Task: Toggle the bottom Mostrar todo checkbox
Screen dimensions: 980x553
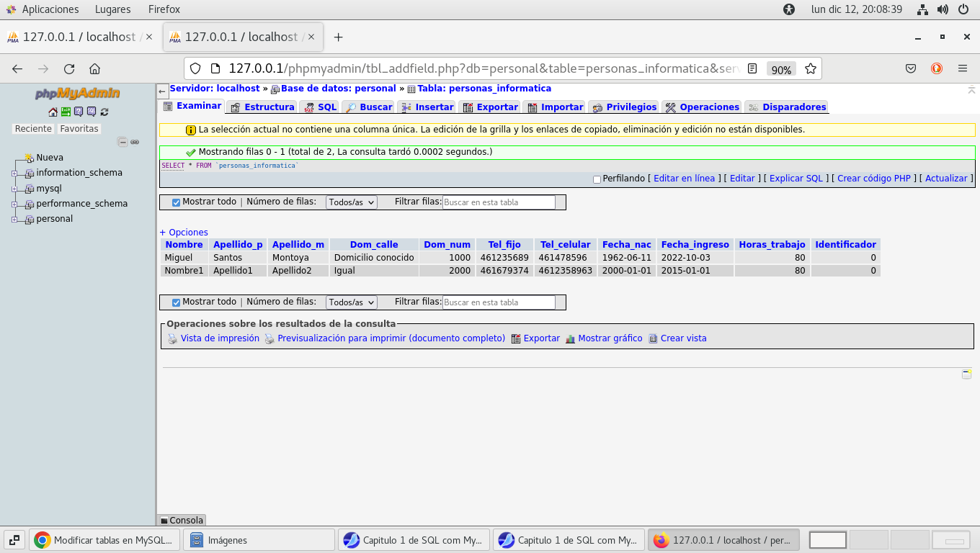Action: [x=176, y=302]
